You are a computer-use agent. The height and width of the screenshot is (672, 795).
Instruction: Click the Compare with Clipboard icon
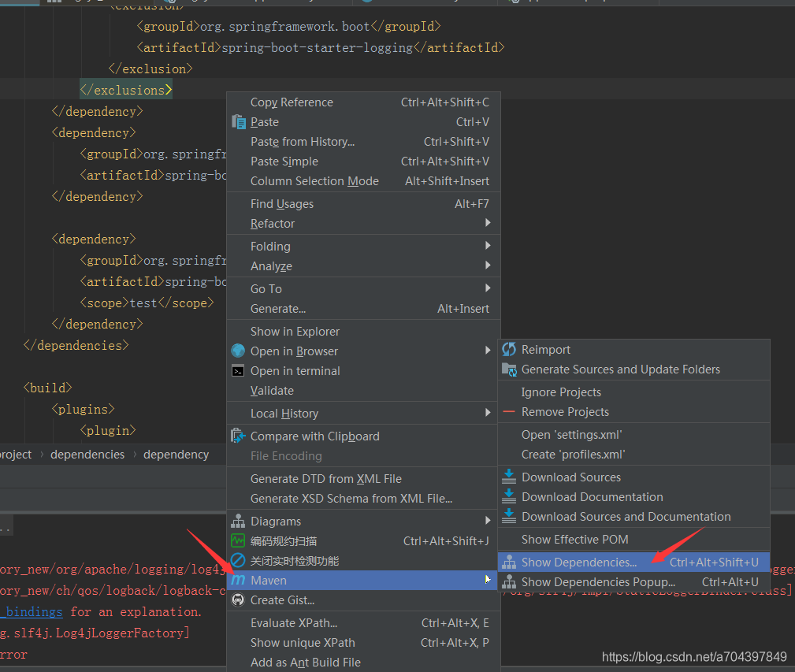coord(238,436)
